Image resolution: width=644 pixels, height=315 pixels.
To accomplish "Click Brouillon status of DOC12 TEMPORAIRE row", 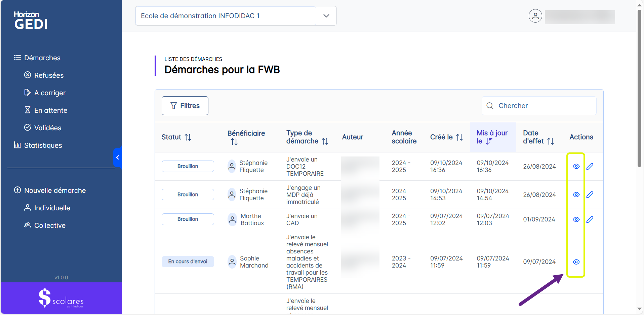I will pyautogui.click(x=188, y=166).
